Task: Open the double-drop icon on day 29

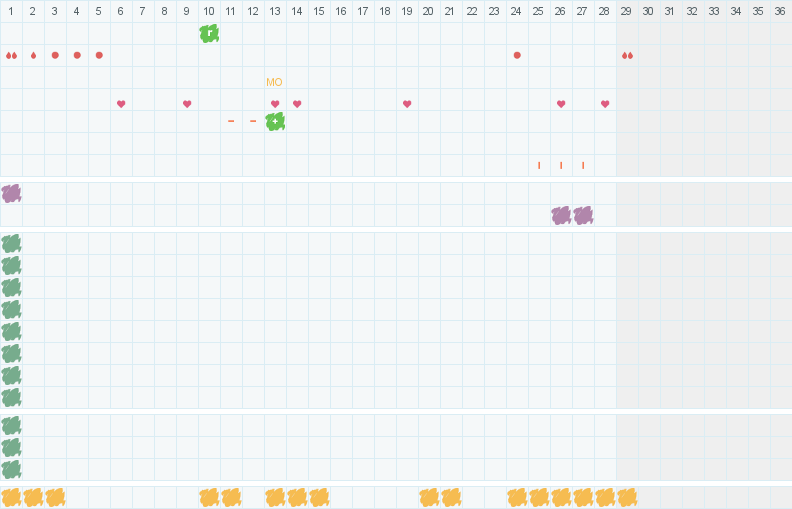Action: coord(627,55)
